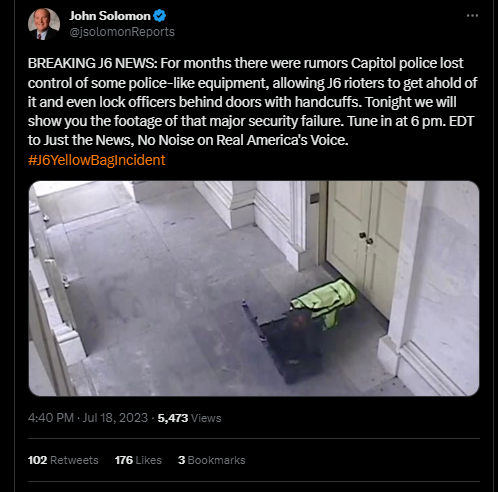Image resolution: width=498 pixels, height=492 pixels.
Task: Show the 176 Likes list
Action: [138, 460]
